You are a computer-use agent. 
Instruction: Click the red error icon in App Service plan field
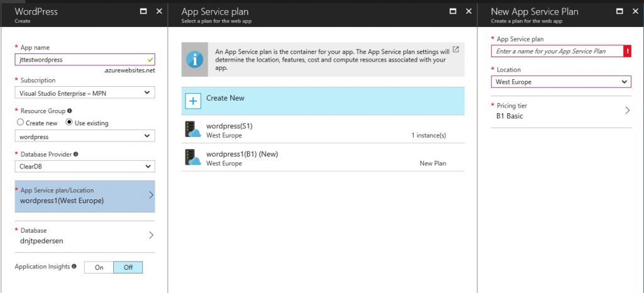coord(627,51)
